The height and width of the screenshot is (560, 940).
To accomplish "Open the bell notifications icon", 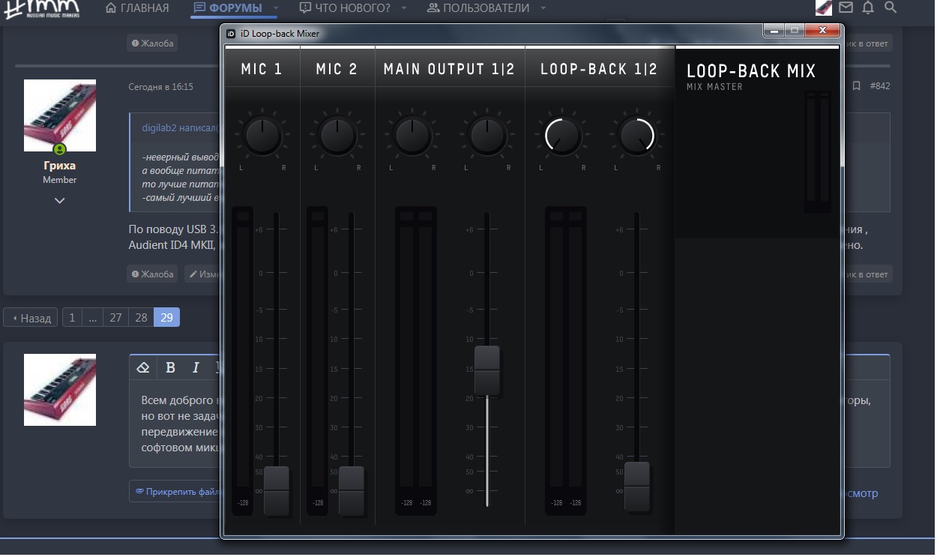I will (x=868, y=7).
